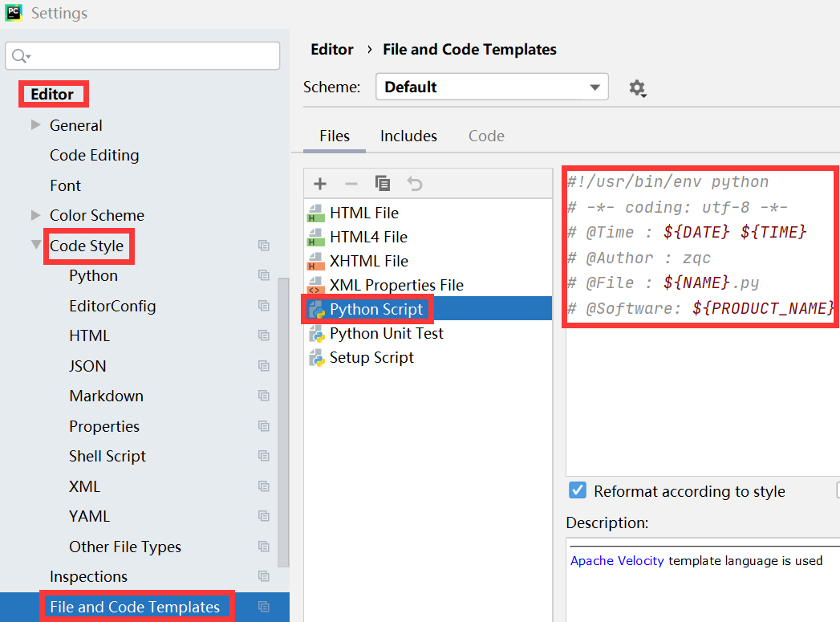The height and width of the screenshot is (622, 840).
Task: Click the Setup Script file icon
Action: tap(317, 358)
